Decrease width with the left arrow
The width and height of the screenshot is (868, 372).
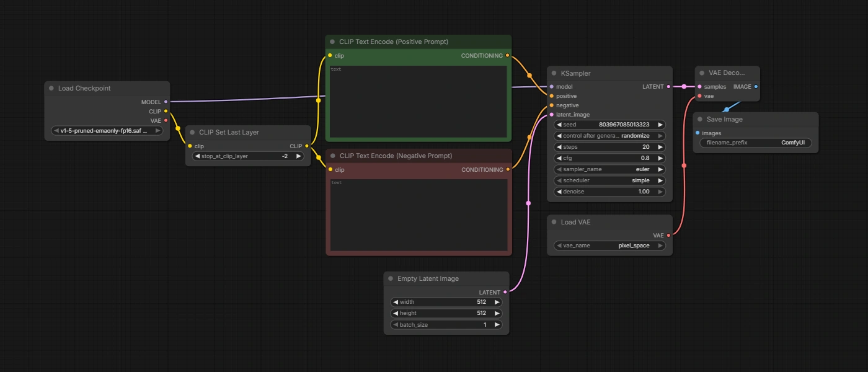[x=396, y=302]
